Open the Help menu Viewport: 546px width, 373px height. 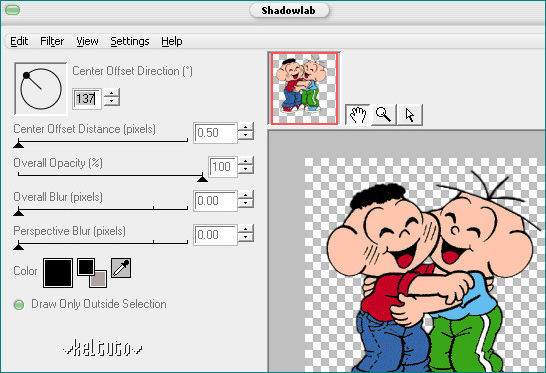click(172, 41)
